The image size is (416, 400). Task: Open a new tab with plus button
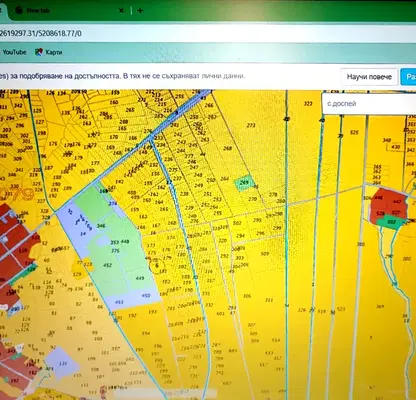(140, 11)
